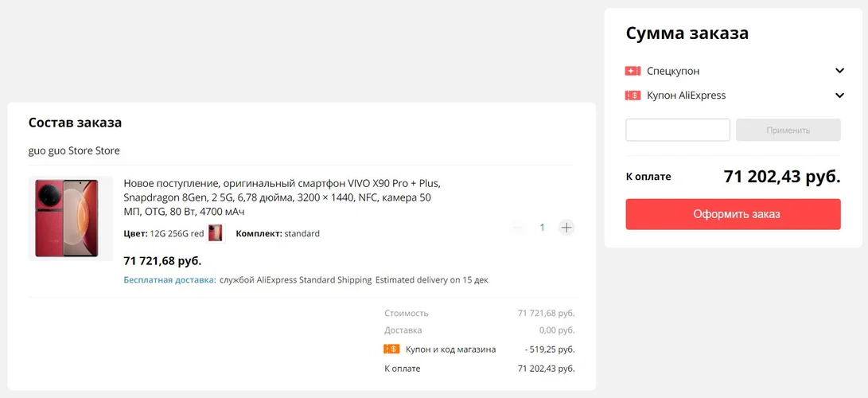Viewport: 868px width, 398px height.
Task: Decrease quantity with the minus button
Action: tap(519, 228)
